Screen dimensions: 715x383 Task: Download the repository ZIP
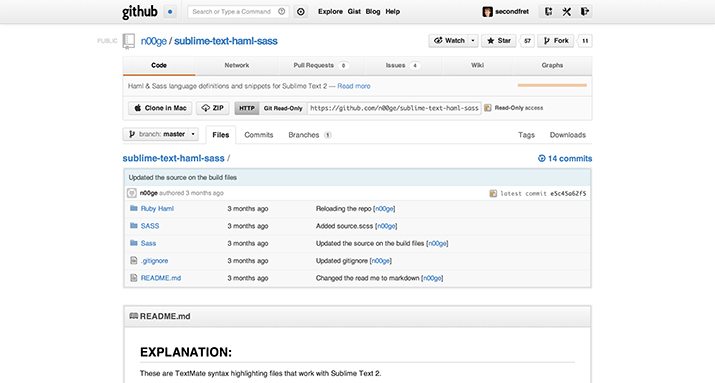pos(212,108)
